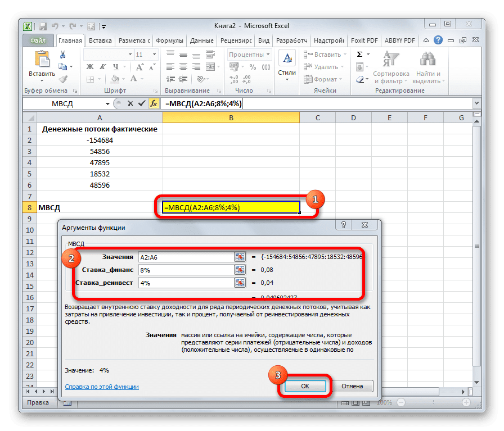Toggle underline Ч formatting
This screenshot has height=431, width=504.
[116, 67]
